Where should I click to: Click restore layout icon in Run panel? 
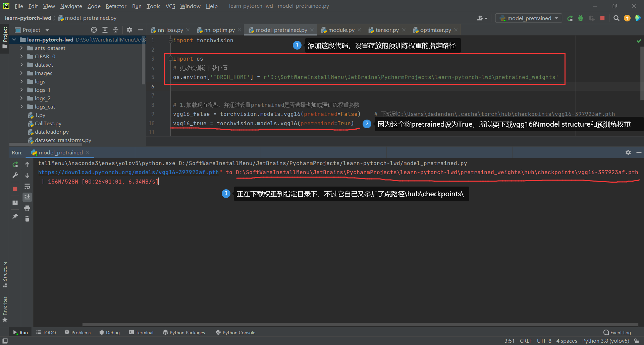pos(15,203)
